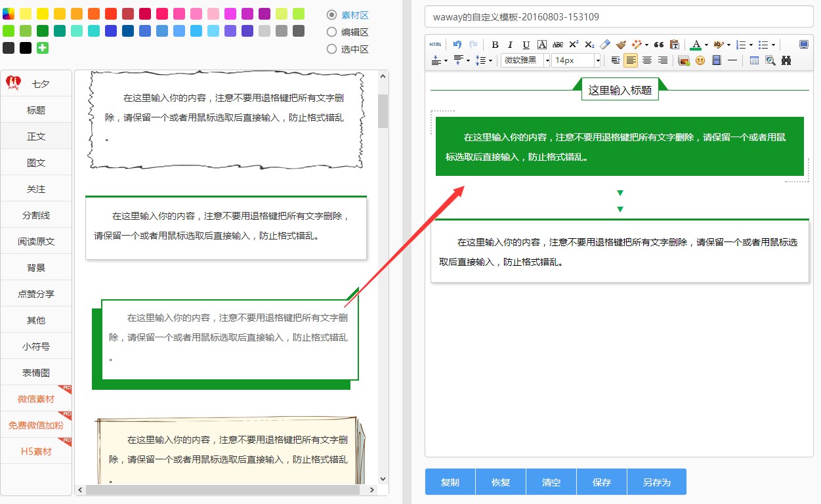The height and width of the screenshot is (504, 821).
Task: Pick the black color swatch
Action: click(26, 48)
